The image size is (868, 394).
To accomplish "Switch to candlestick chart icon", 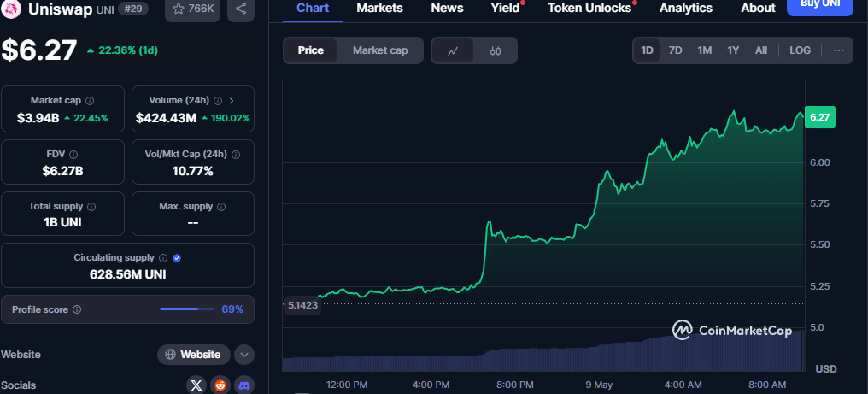I will [496, 51].
